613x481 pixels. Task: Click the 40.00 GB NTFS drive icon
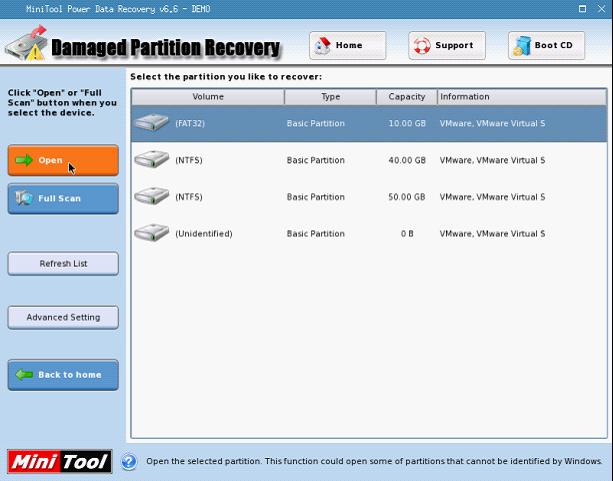point(152,160)
